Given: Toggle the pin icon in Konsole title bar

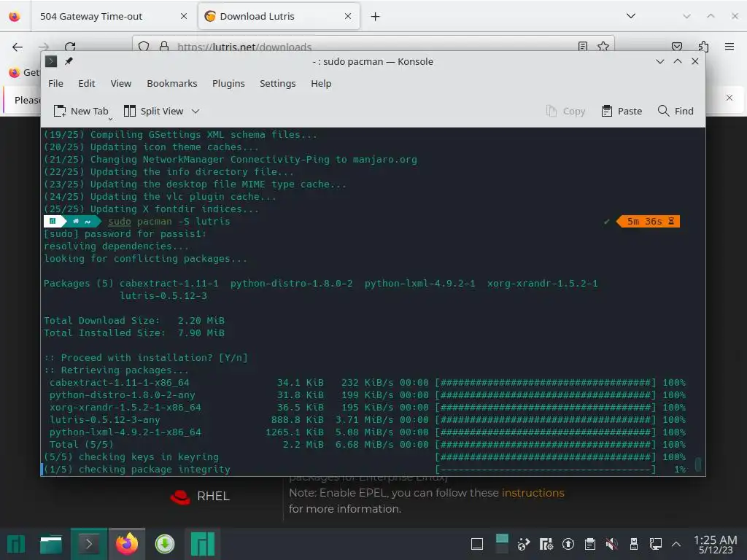Looking at the screenshot, I should point(69,61).
